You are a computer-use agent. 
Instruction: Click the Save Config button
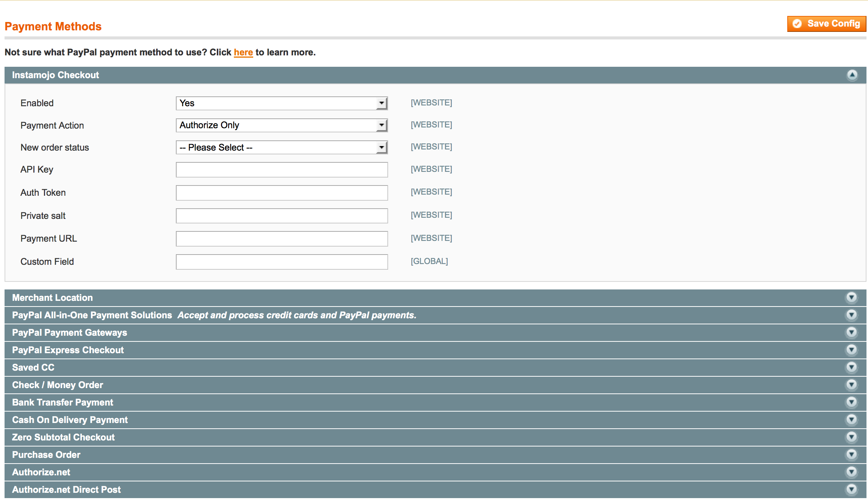826,24
